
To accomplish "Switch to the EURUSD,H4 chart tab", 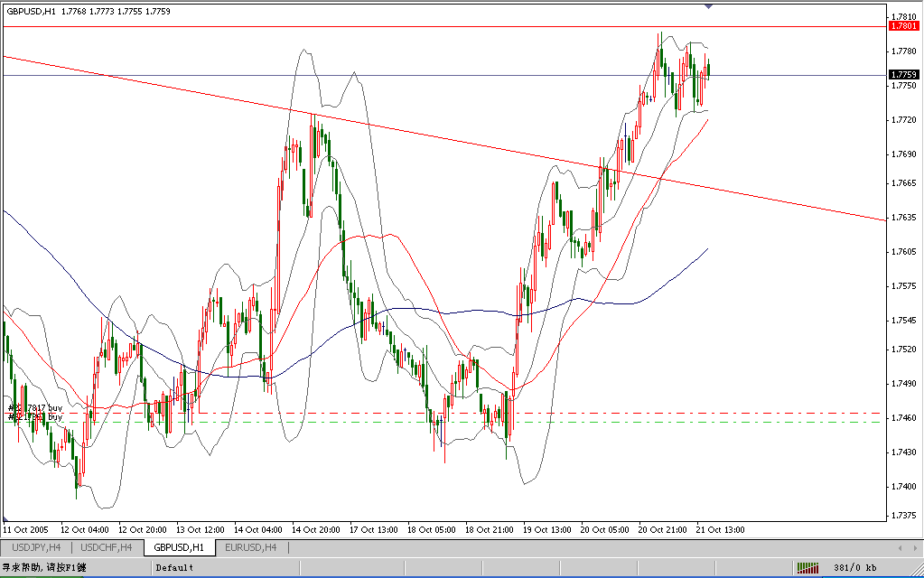I will 251,547.
